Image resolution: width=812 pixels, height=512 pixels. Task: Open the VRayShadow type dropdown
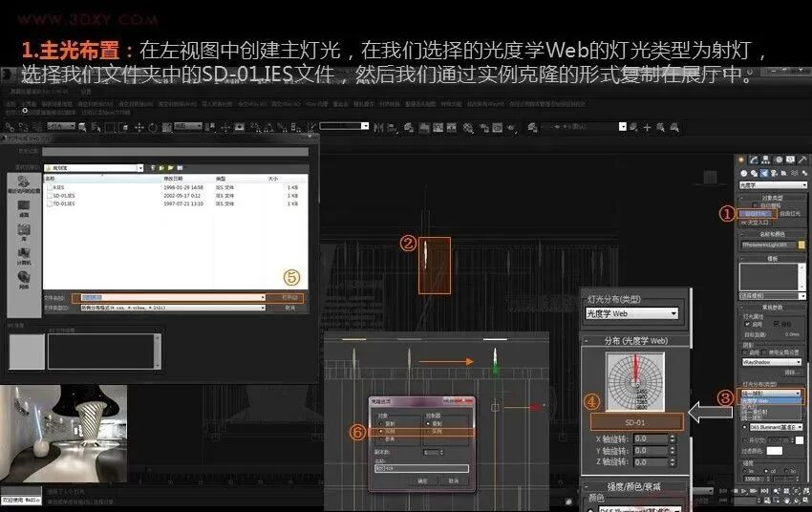[x=772, y=362]
